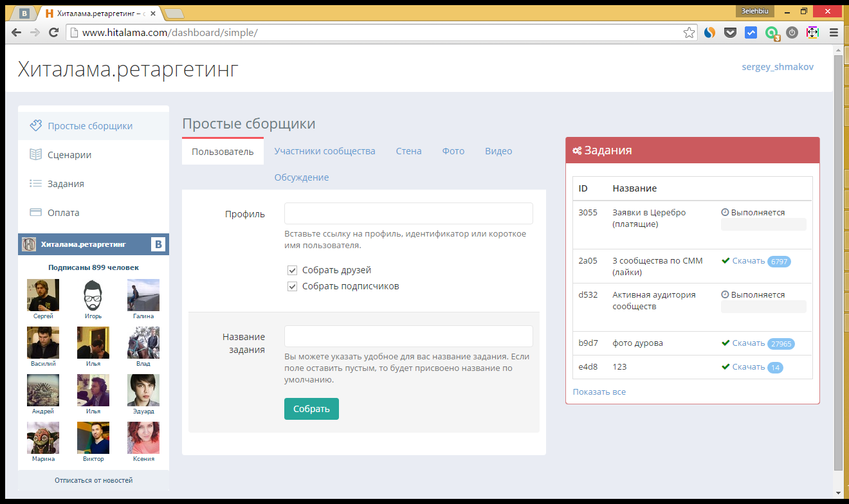Toggle the Собрать друзей checkbox
This screenshot has width=849, height=504.
293,270
